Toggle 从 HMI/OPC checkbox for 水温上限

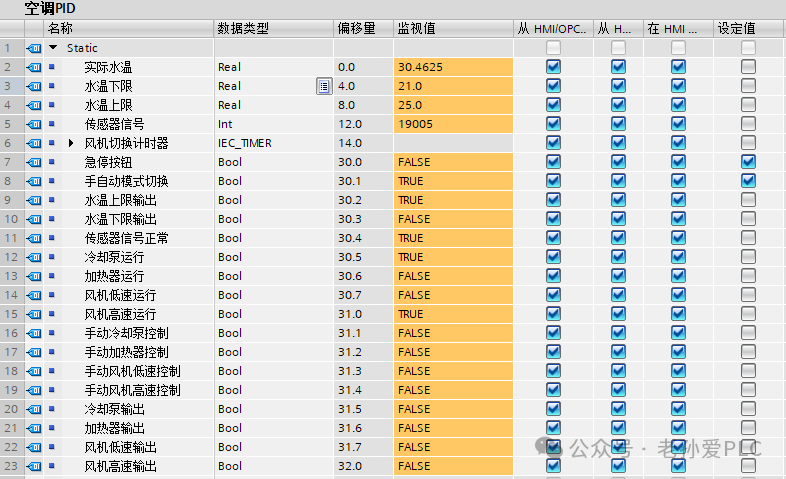pos(553,105)
